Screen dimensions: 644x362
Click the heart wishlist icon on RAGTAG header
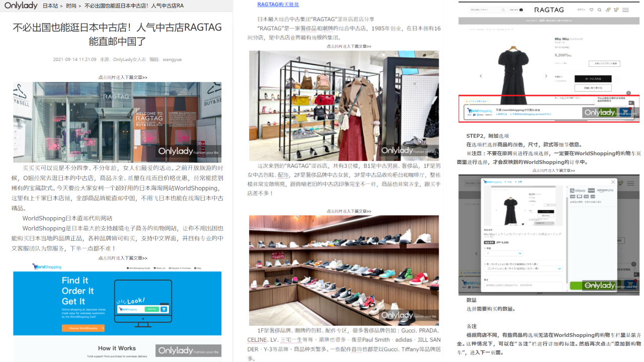pyautogui.click(x=591, y=10)
